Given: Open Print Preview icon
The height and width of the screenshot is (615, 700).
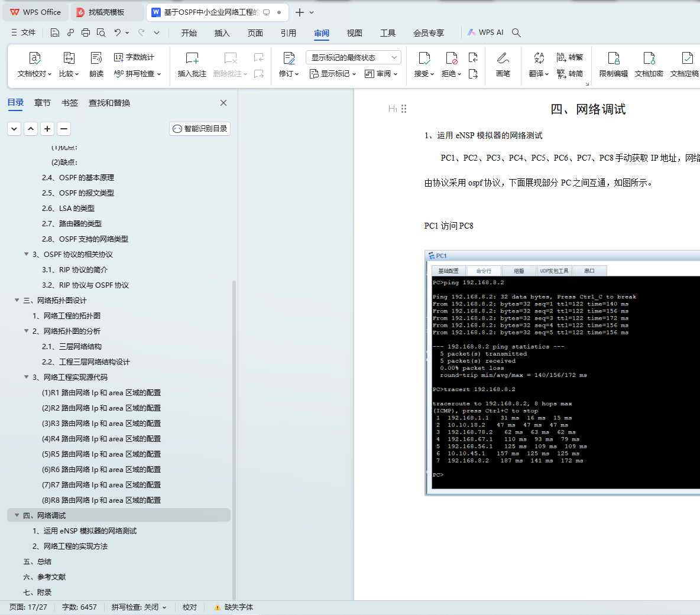Looking at the screenshot, I should tap(101, 32).
